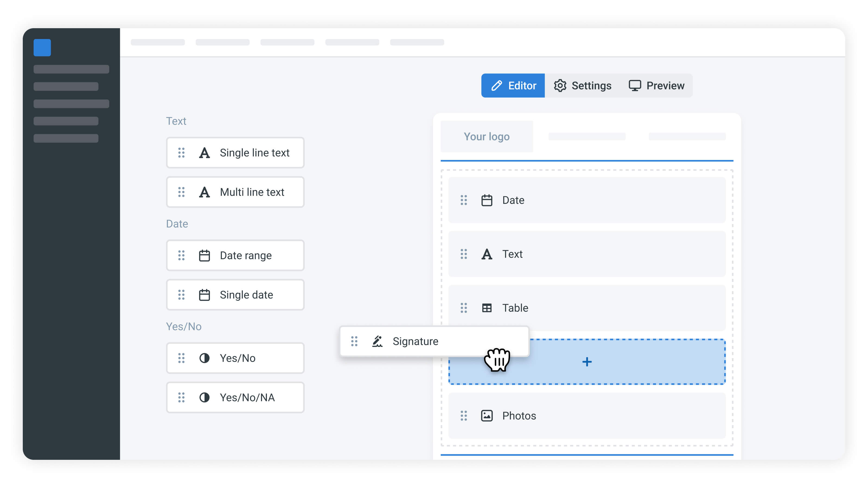The height and width of the screenshot is (488, 868).
Task: Click the half-circle icon on Yes/No
Action: click(x=204, y=358)
